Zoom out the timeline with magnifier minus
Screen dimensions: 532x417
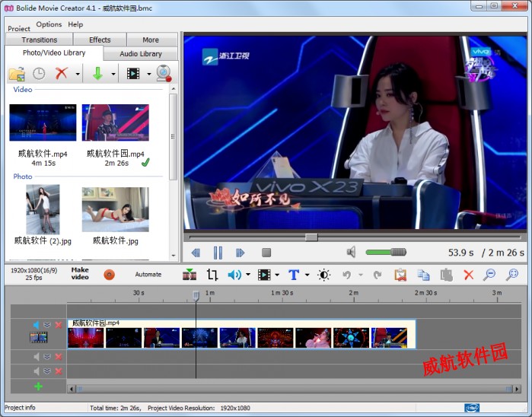pos(489,275)
